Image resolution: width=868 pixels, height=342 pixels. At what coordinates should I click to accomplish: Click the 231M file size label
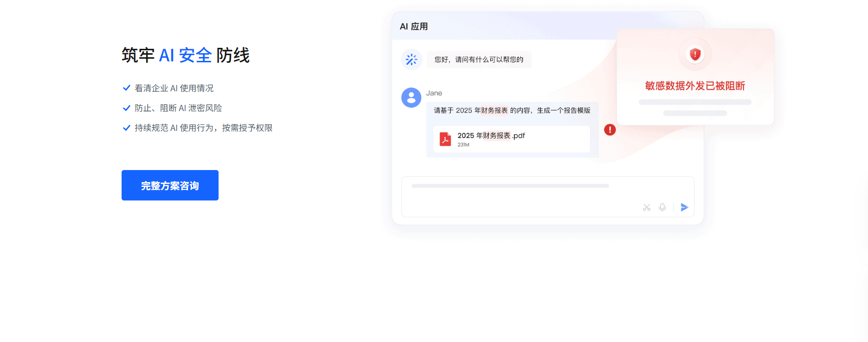tap(463, 145)
